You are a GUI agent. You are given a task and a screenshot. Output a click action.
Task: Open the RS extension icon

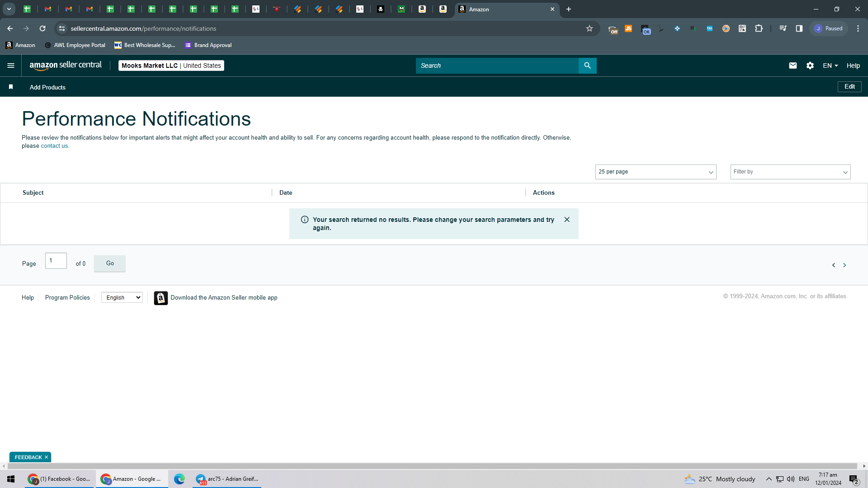(x=693, y=28)
